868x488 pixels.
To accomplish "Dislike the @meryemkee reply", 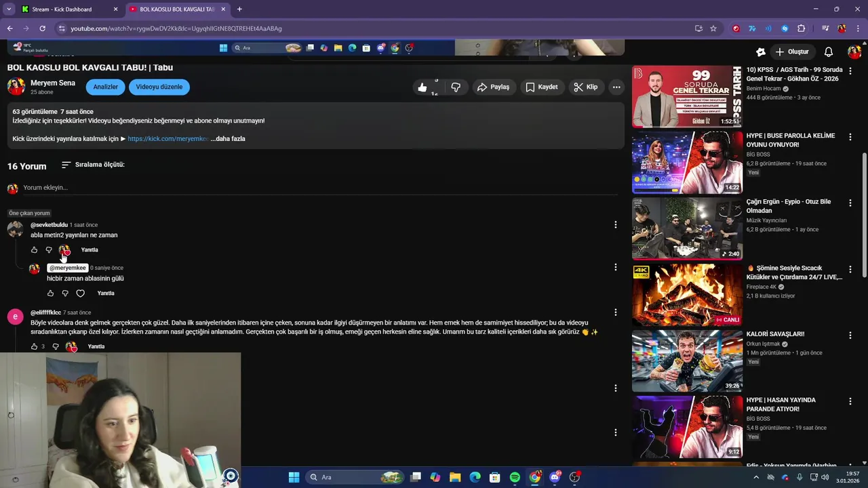I will coord(65,293).
